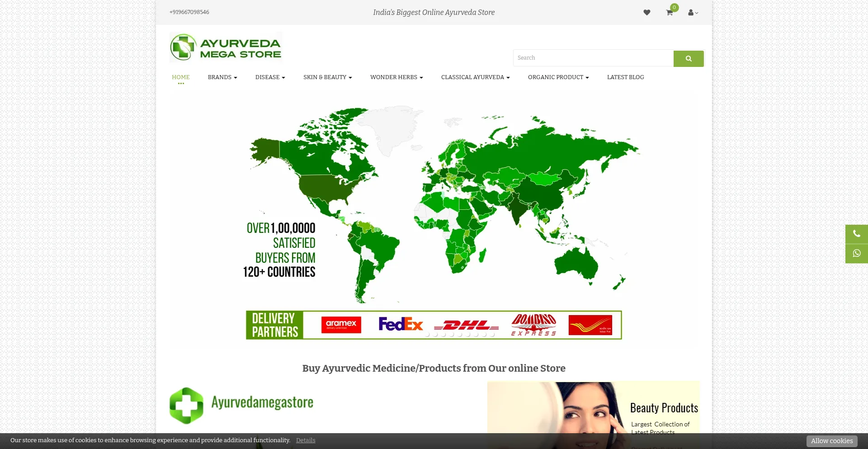The height and width of the screenshot is (449, 868).
Task: Go to the LATEST BLOG menu item
Action: pos(625,77)
